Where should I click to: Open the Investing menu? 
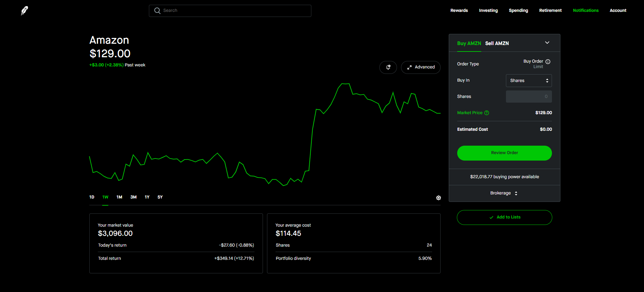click(488, 11)
